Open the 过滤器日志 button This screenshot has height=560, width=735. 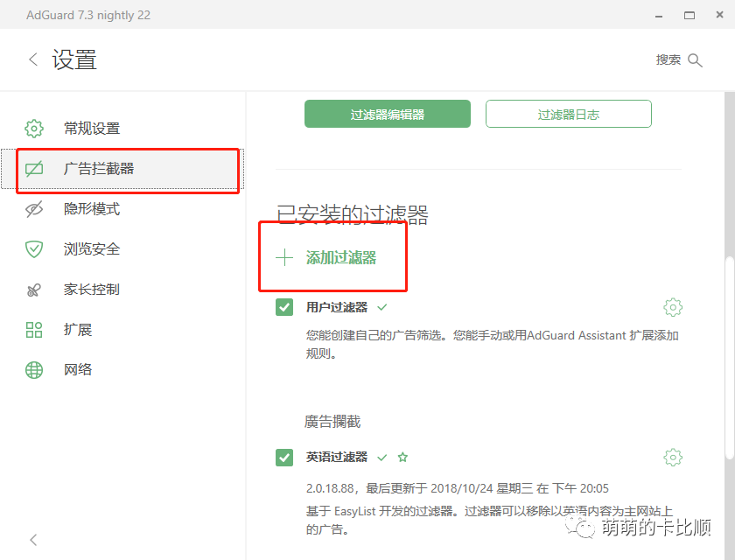coord(568,114)
